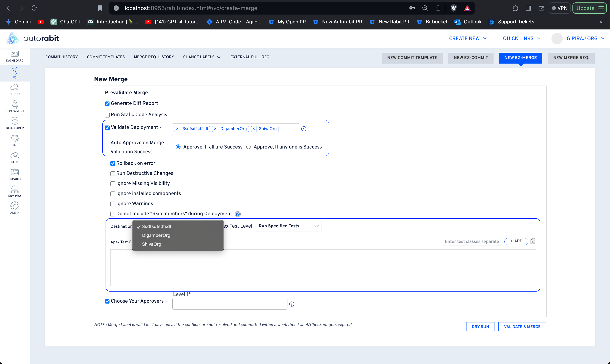This screenshot has width=610, height=364.
Task: Switch to Merge Req. History tab
Action: [154, 57]
